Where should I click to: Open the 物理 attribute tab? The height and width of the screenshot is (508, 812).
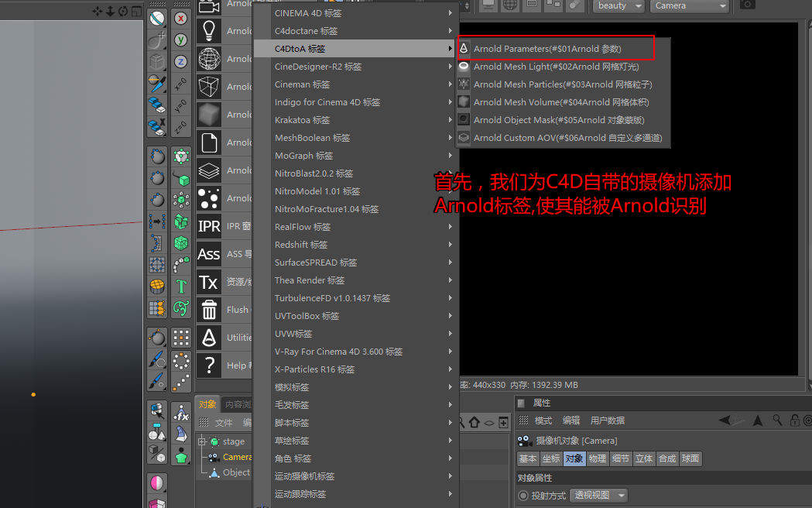click(597, 458)
